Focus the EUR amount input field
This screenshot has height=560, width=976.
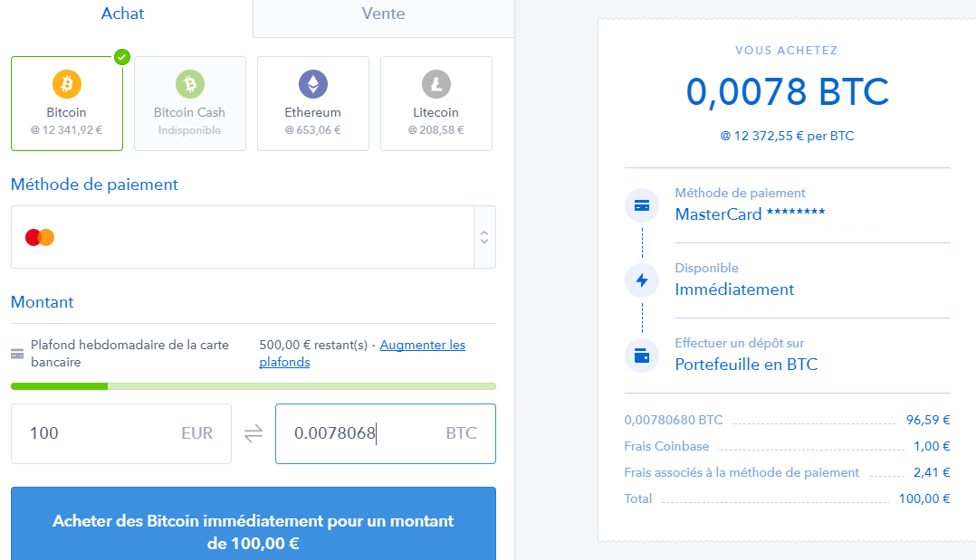pos(121,433)
